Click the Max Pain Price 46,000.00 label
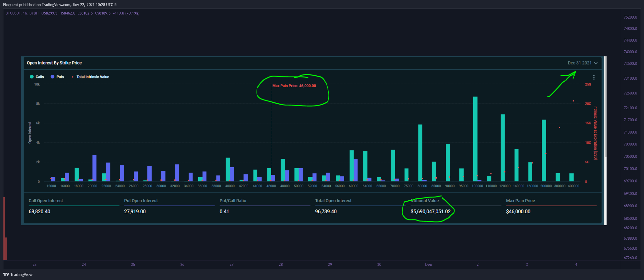644x280 pixels. point(294,86)
